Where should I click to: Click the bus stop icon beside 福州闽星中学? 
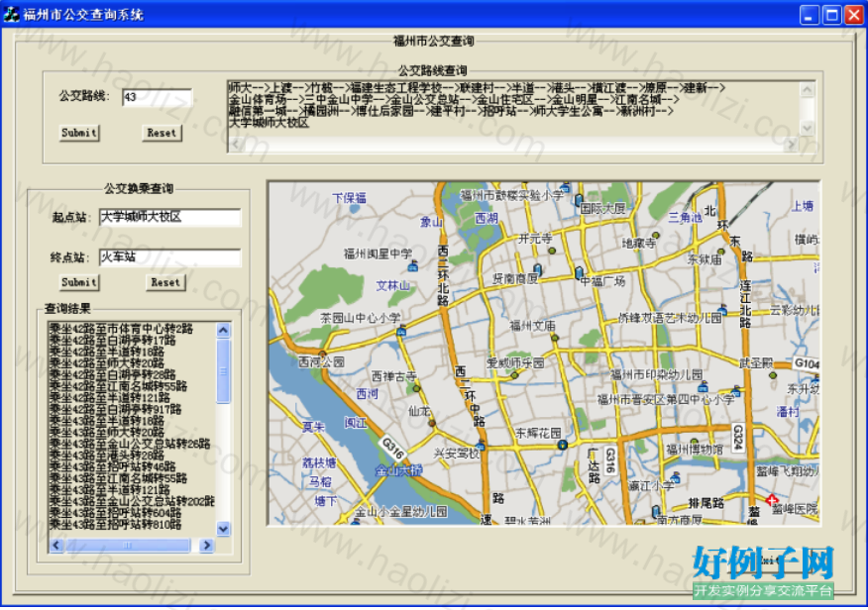(x=412, y=267)
